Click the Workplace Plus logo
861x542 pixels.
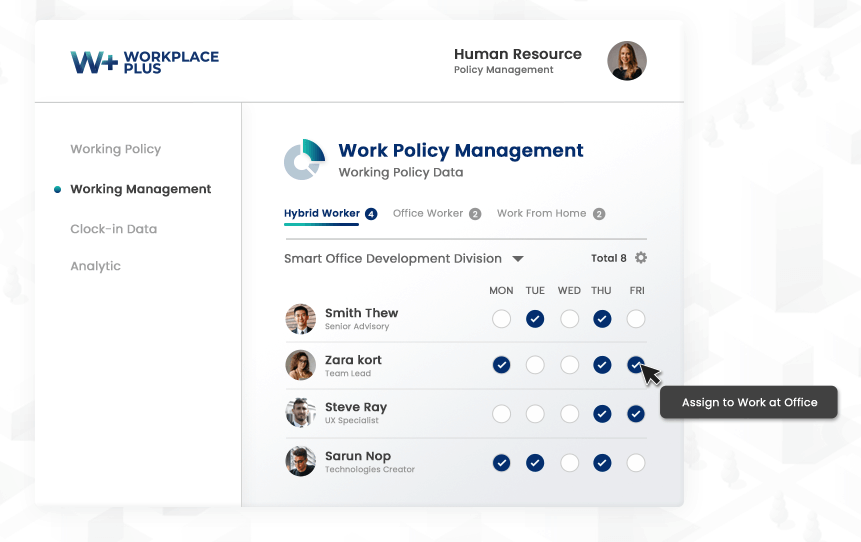(144, 62)
